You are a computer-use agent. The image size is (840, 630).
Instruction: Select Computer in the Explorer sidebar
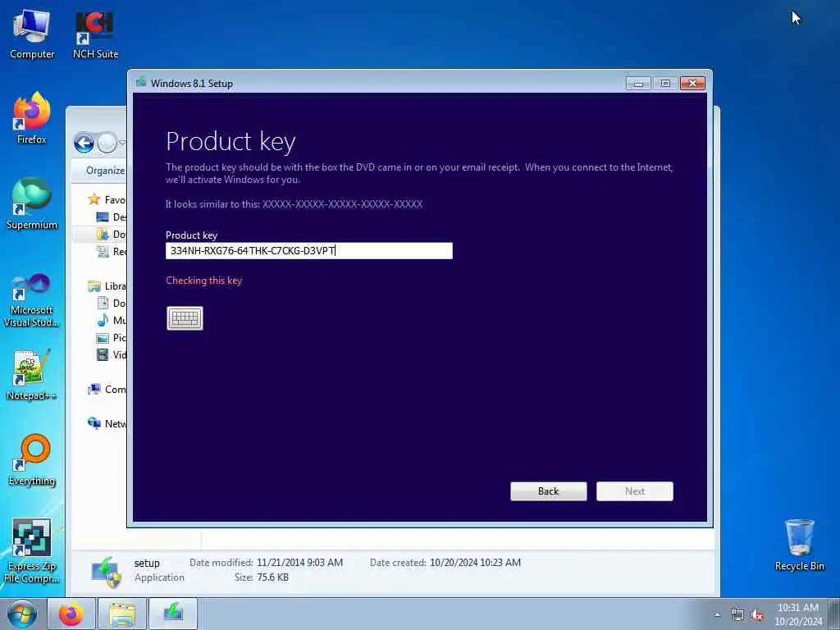pyautogui.click(x=107, y=390)
